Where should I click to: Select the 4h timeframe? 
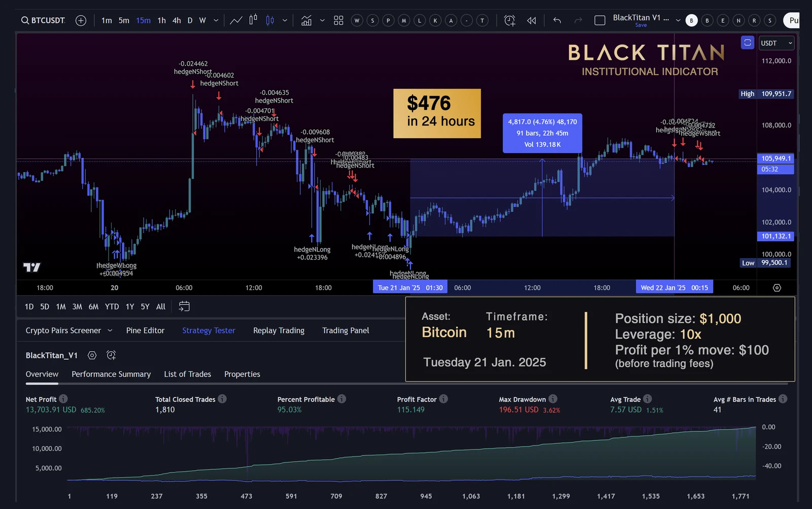pos(177,20)
